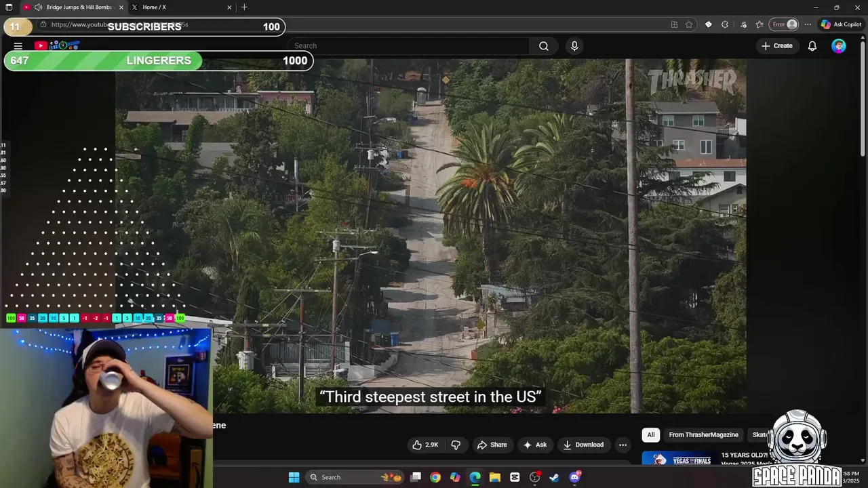Screen dimensions: 868x488
Task: Click the Create button
Action: pyautogui.click(x=777, y=46)
